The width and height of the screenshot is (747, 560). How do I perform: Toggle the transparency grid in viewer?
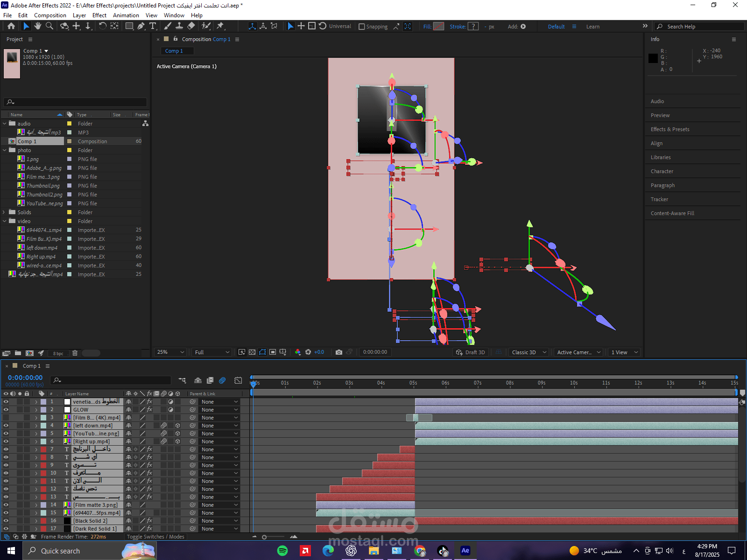252,352
